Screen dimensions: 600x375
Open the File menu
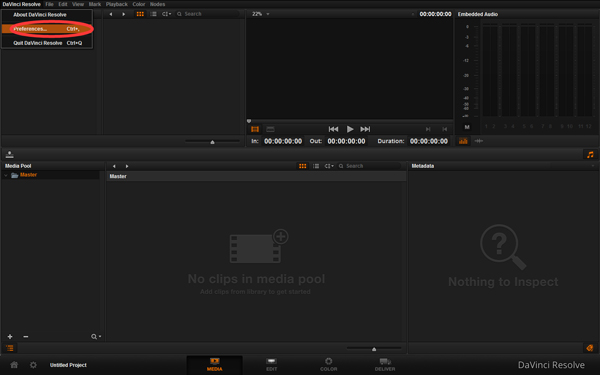(x=49, y=4)
